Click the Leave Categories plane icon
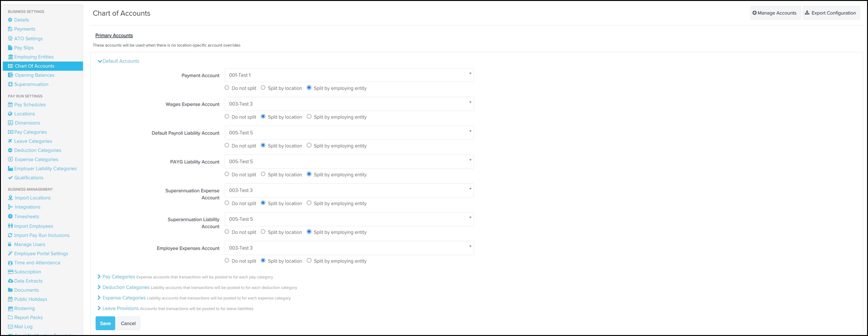This screenshot has height=336, width=868. (10, 141)
